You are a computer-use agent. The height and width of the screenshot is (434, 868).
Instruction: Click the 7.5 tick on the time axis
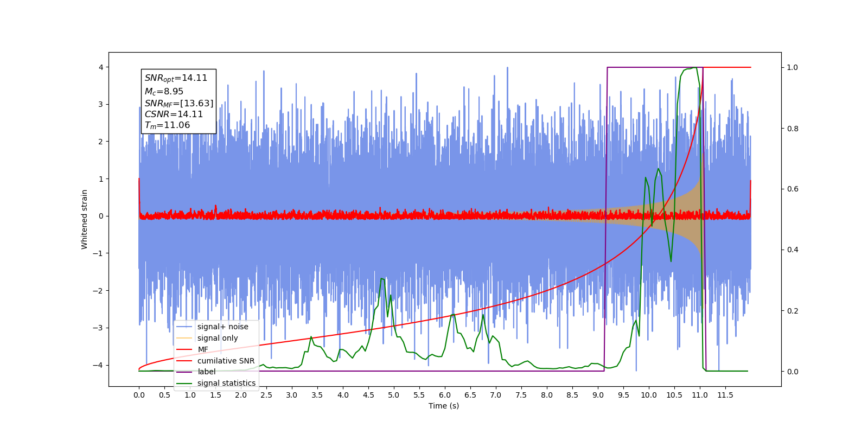(x=521, y=395)
